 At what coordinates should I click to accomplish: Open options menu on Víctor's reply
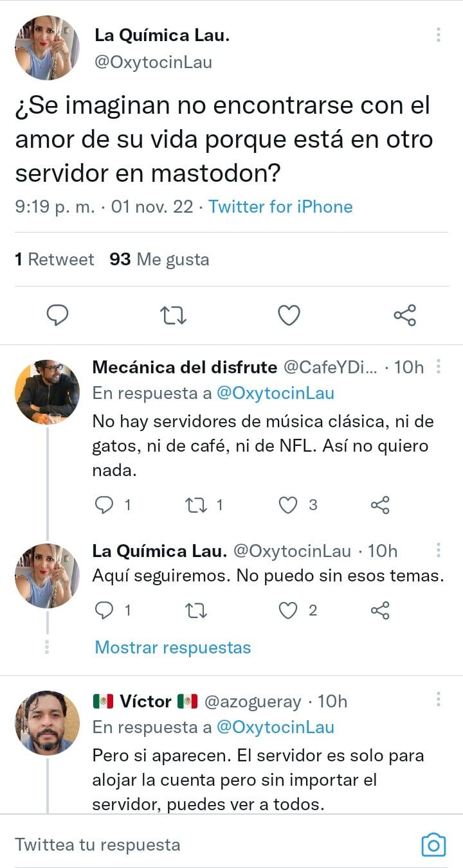click(x=439, y=700)
